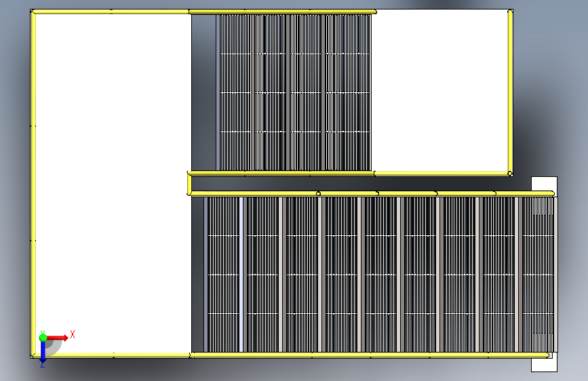This screenshot has height=381, width=588.
Task: Pick the yellow handrail along the platform's left edge
Action: [x=33, y=184]
